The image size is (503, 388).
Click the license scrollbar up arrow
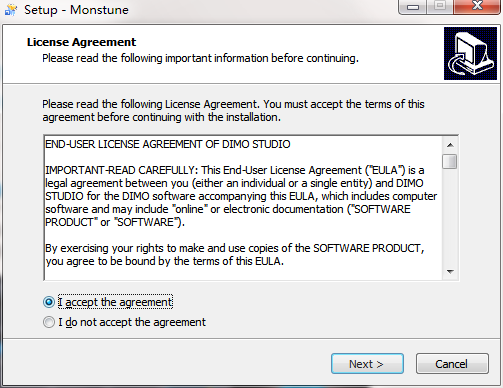click(450, 145)
